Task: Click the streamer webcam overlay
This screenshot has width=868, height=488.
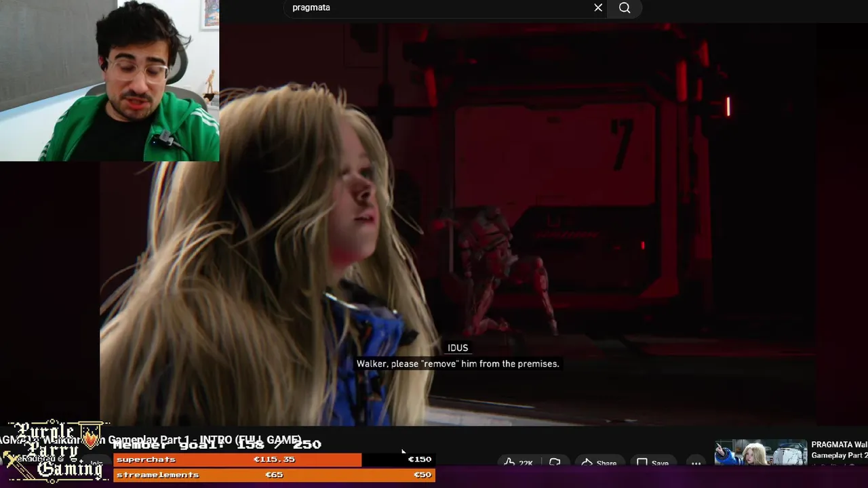Action: coord(109,81)
